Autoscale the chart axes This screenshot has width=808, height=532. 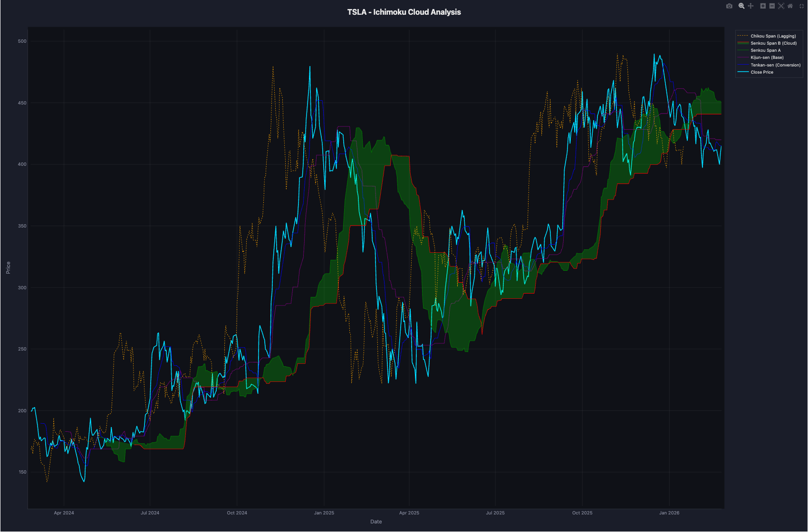click(x=781, y=6)
